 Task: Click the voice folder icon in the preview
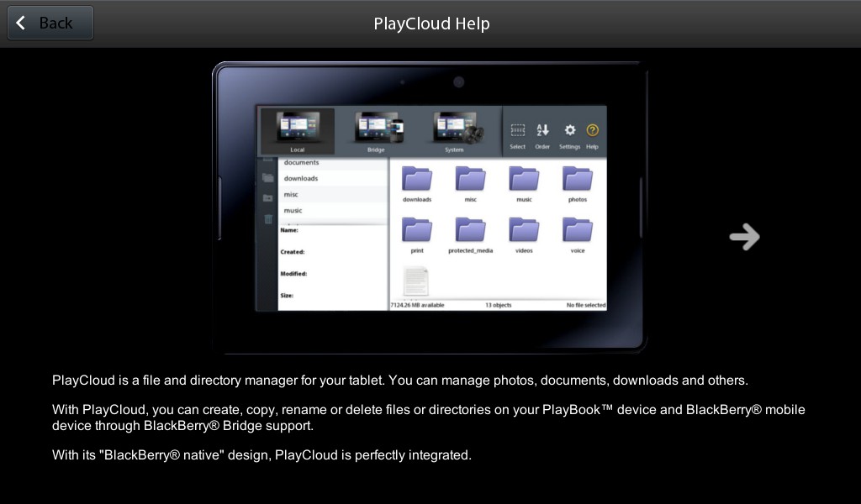click(578, 230)
